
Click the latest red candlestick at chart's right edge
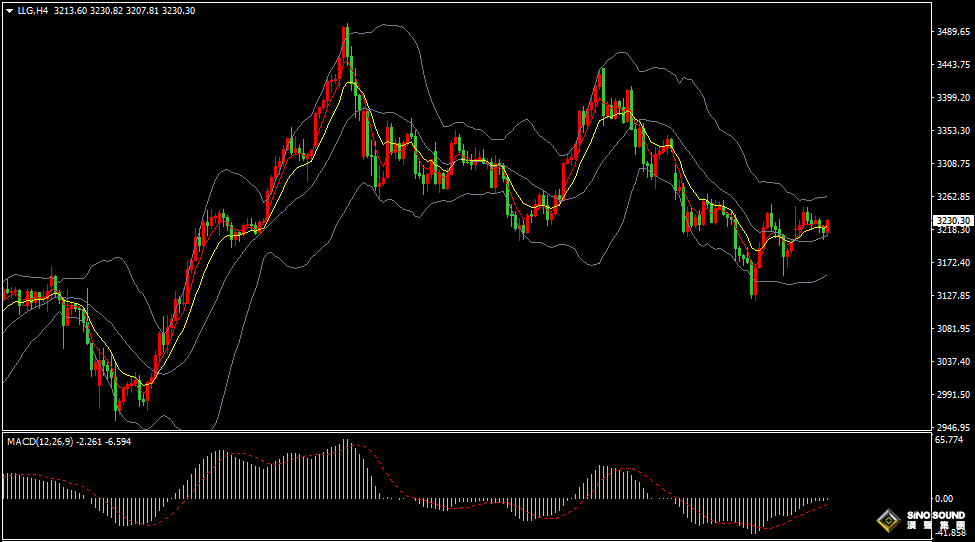point(827,227)
